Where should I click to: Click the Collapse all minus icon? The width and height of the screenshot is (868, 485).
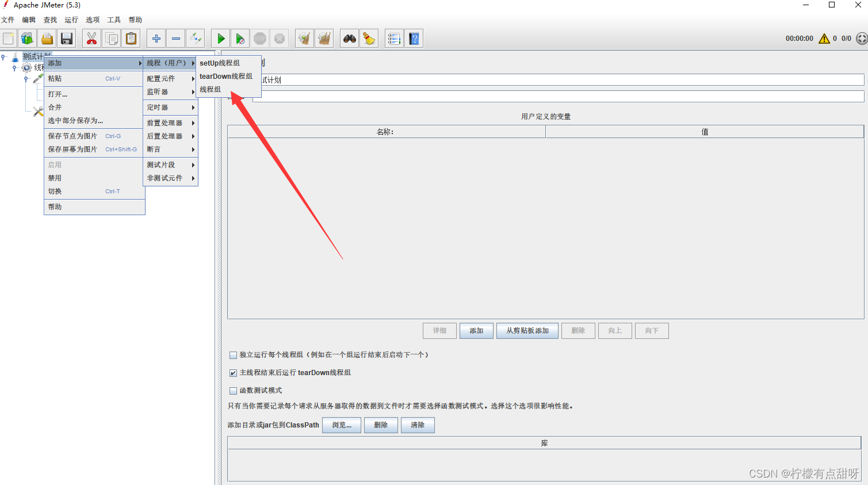pos(176,39)
